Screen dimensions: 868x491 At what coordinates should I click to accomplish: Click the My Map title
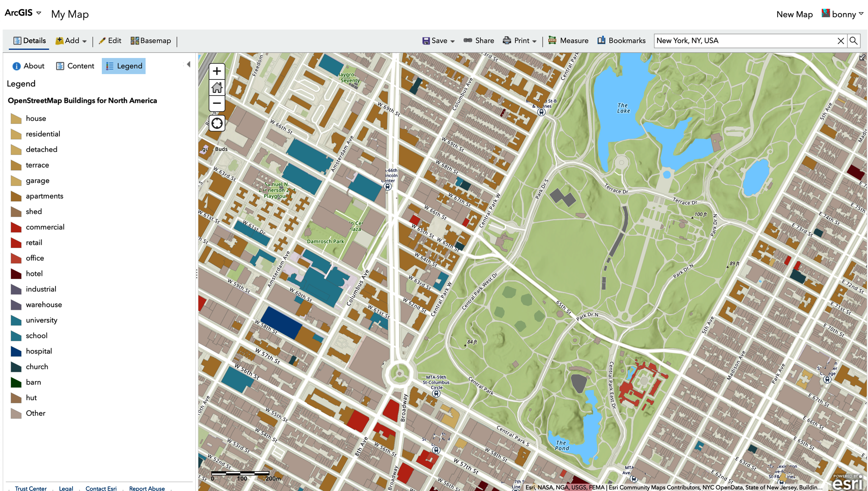(x=70, y=14)
